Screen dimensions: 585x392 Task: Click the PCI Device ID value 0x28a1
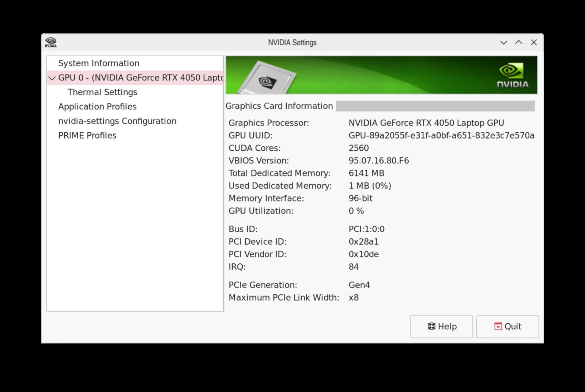(x=364, y=242)
